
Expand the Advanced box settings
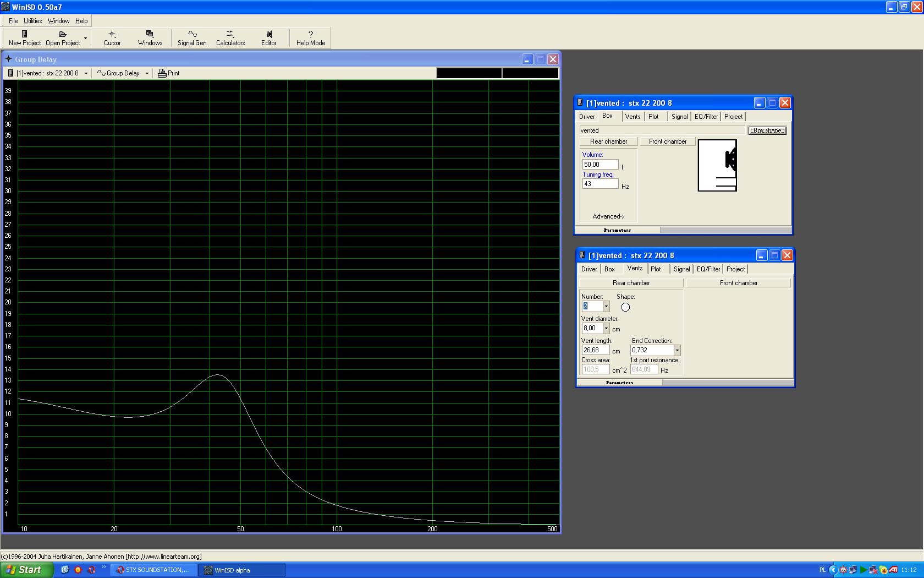[x=608, y=216]
